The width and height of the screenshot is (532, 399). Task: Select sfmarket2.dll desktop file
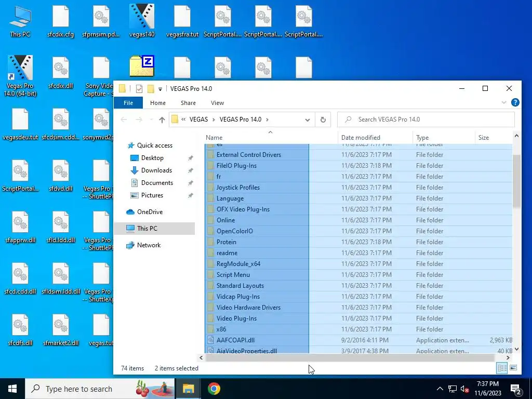pyautogui.click(x=61, y=330)
